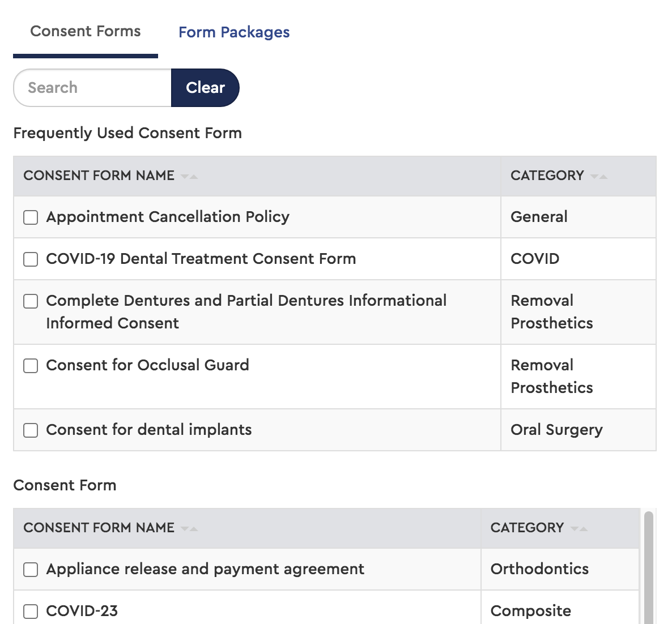Click the Consent for Occlusal Guard text

tap(147, 365)
